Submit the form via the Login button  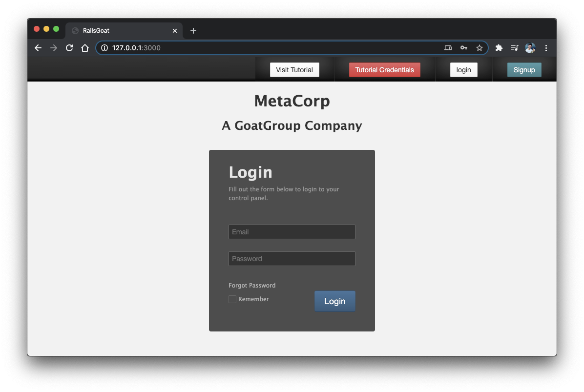(334, 301)
